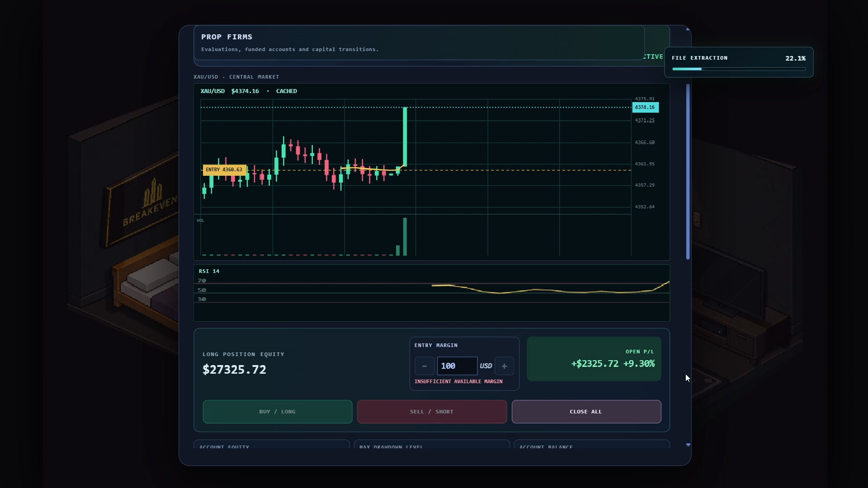Click the 4352.64 price axis label
Image resolution: width=868 pixels, height=488 pixels.
click(x=645, y=207)
